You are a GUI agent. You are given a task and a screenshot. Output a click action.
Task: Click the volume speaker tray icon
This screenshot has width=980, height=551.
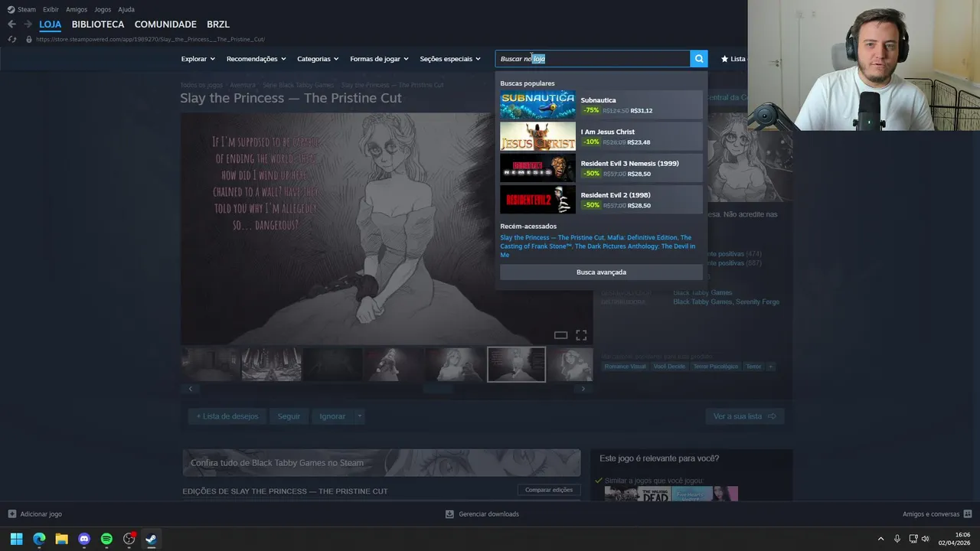925,539
